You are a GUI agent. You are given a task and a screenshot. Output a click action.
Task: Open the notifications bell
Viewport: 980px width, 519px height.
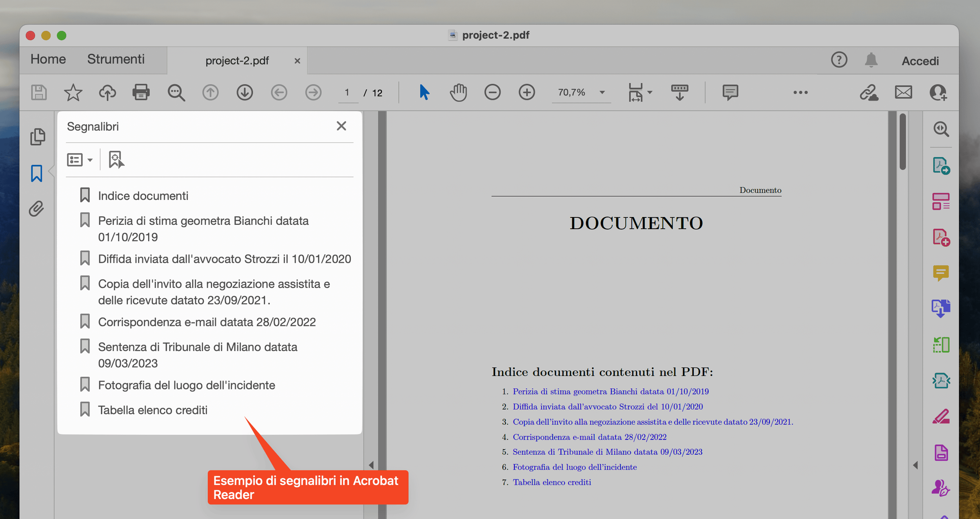tap(871, 60)
